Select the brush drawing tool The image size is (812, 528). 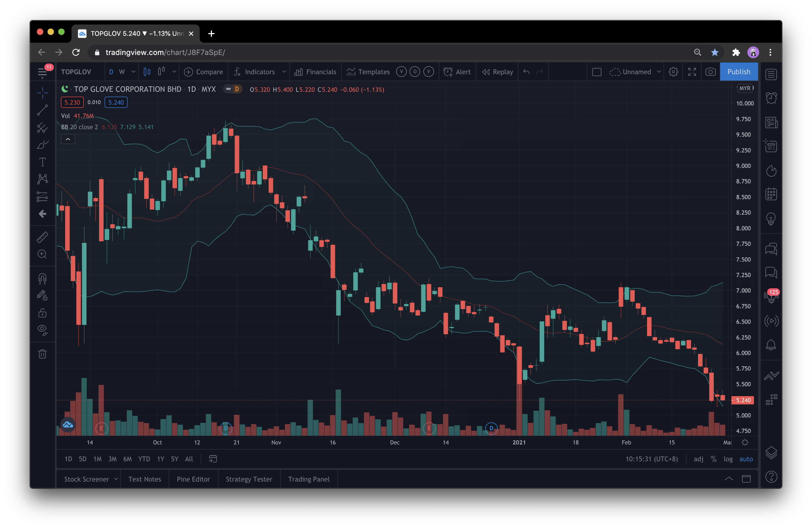coord(42,145)
